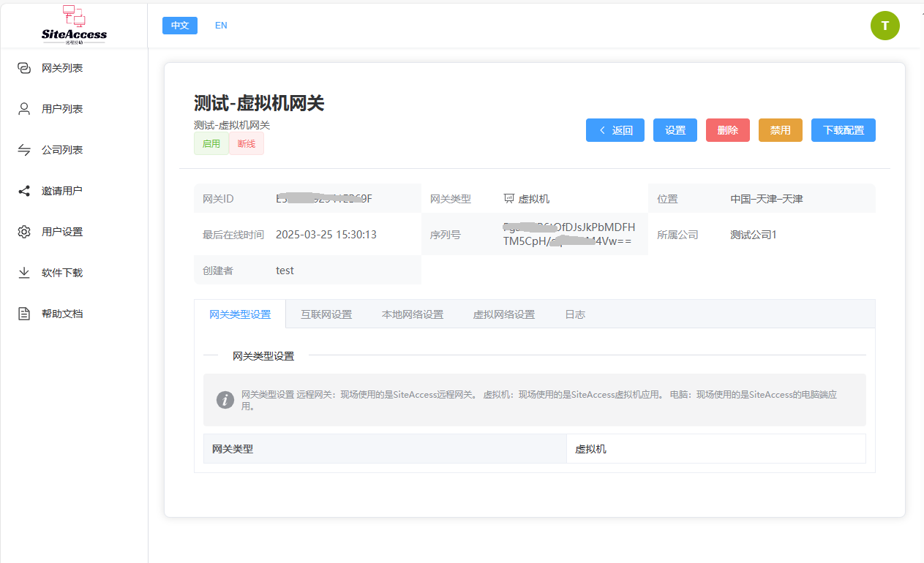
Task: View the 日志 tab
Action: click(575, 314)
